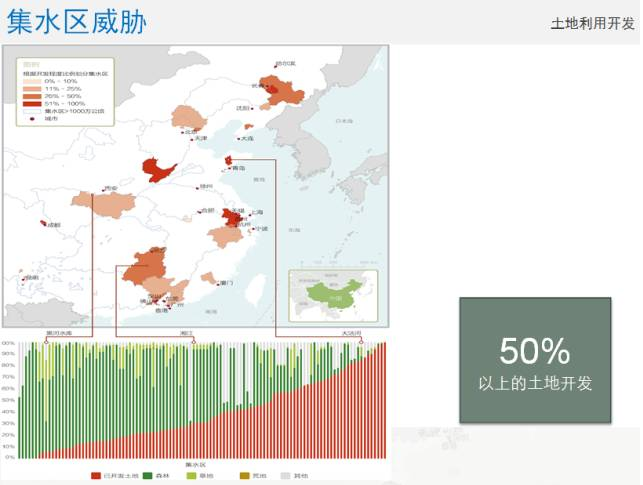Click the 50% land development callout box

534,359
